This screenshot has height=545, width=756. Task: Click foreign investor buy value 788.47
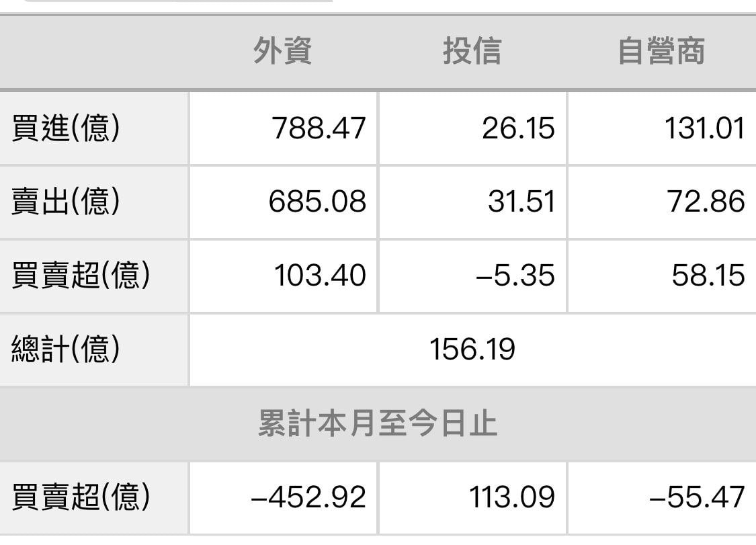pos(319,128)
